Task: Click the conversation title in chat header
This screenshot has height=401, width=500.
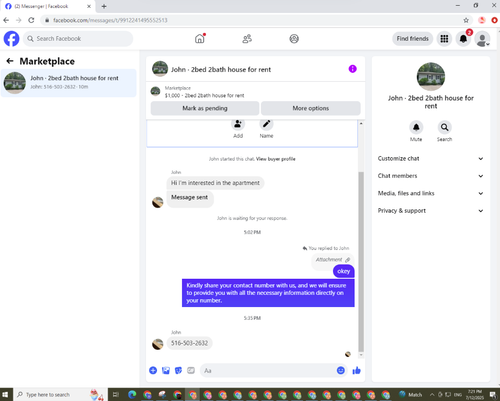Action: tap(221, 70)
